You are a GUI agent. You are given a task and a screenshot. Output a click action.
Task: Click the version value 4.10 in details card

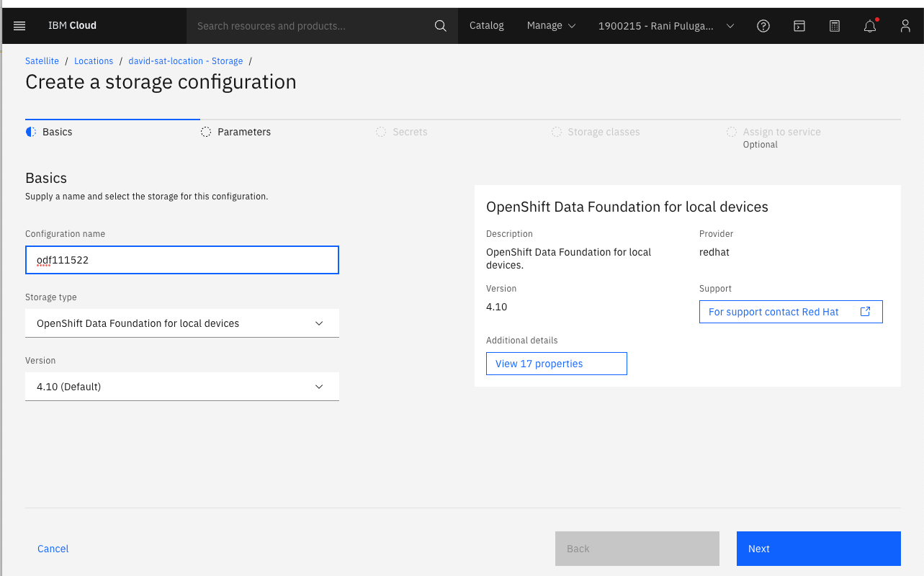point(497,307)
